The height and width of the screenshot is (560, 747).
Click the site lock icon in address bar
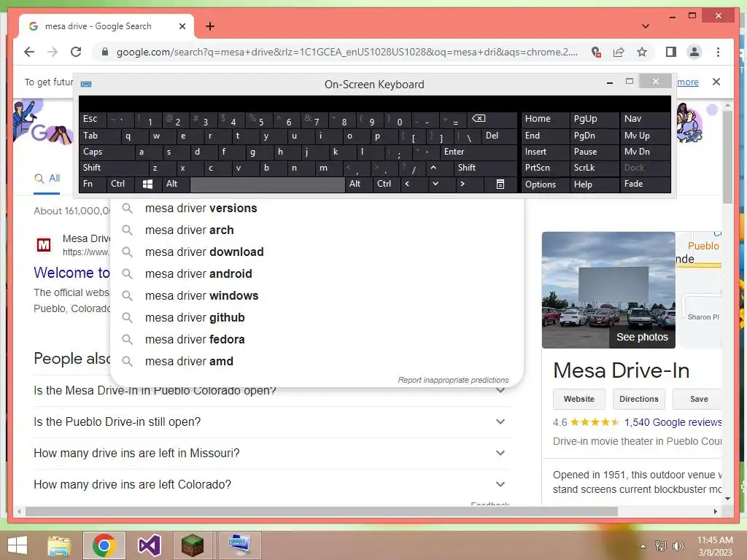point(105,52)
